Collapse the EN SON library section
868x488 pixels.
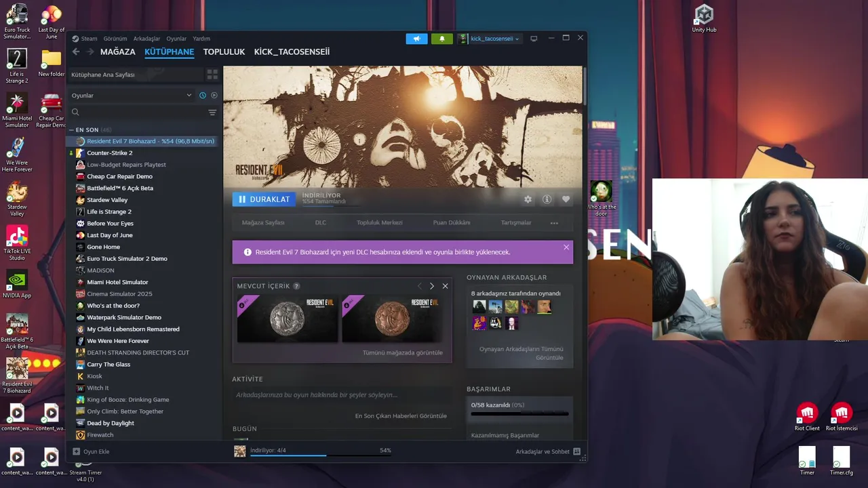(x=71, y=129)
